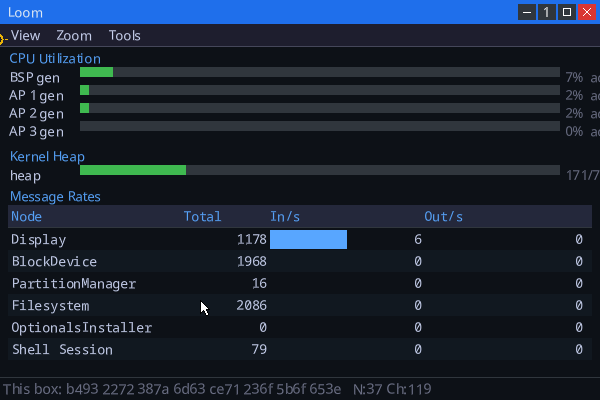Click the Display total value 1178
The width and height of the screenshot is (600, 400).
pyautogui.click(x=251, y=239)
